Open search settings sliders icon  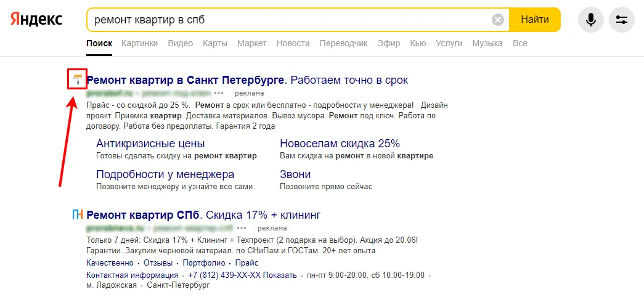pyautogui.click(x=622, y=20)
